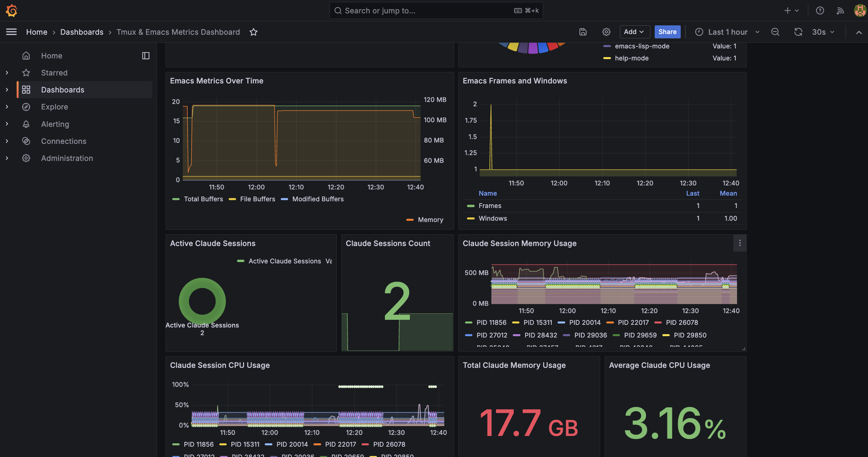
Task: Click the Home house sidebar icon
Action: [26, 56]
